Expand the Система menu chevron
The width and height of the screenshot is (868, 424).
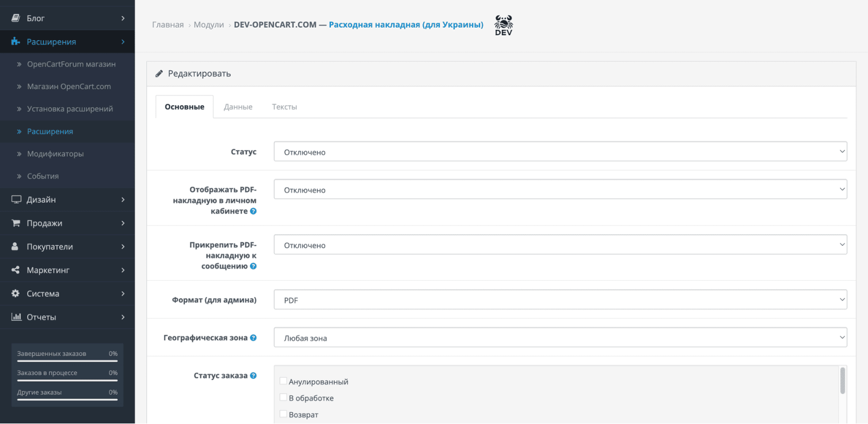123,293
